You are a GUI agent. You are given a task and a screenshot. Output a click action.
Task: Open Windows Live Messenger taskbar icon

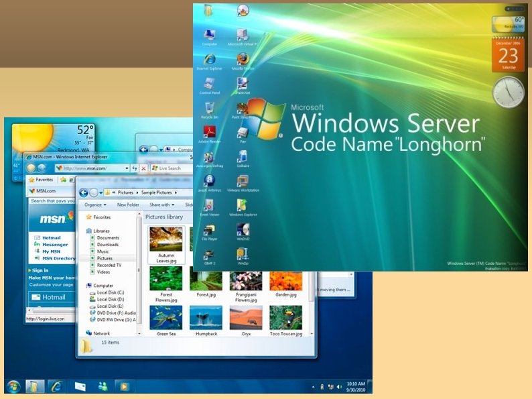click(103, 386)
